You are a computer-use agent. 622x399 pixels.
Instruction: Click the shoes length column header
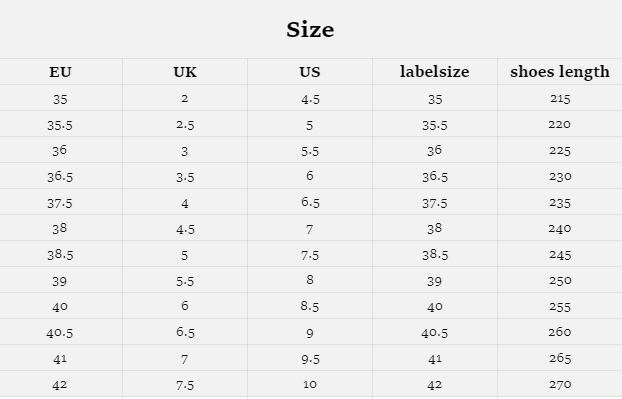tap(560, 72)
